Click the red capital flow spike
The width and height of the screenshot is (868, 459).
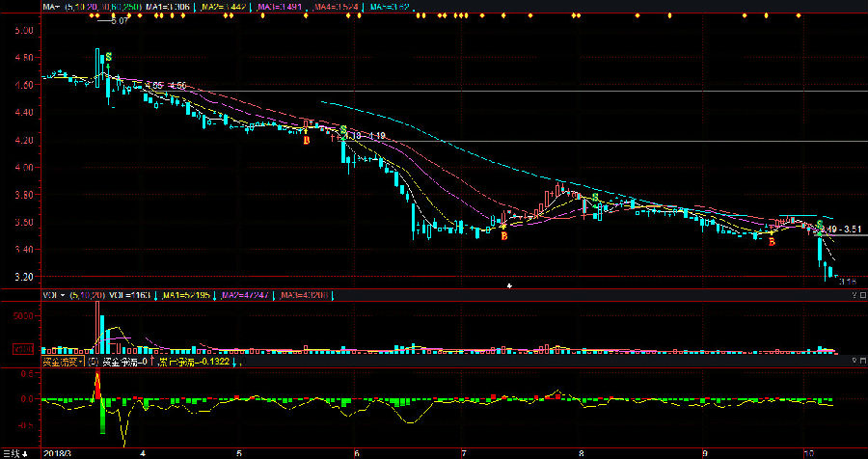[x=96, y=384]
